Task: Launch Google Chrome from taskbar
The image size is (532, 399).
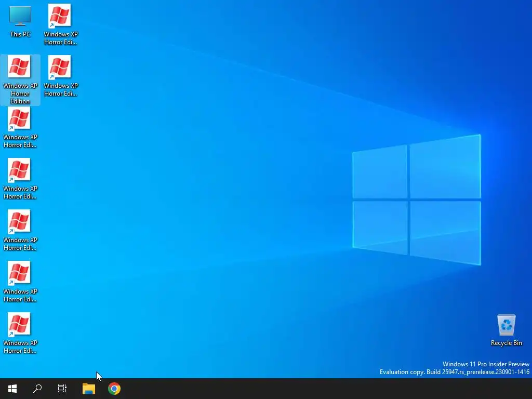Action: click(114, 389)
